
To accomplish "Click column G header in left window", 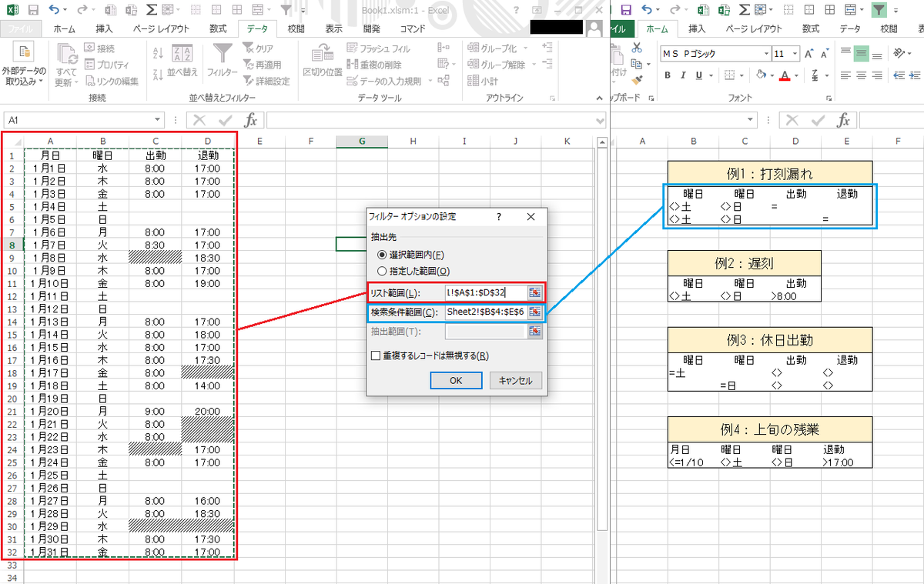I will (361, 141).
